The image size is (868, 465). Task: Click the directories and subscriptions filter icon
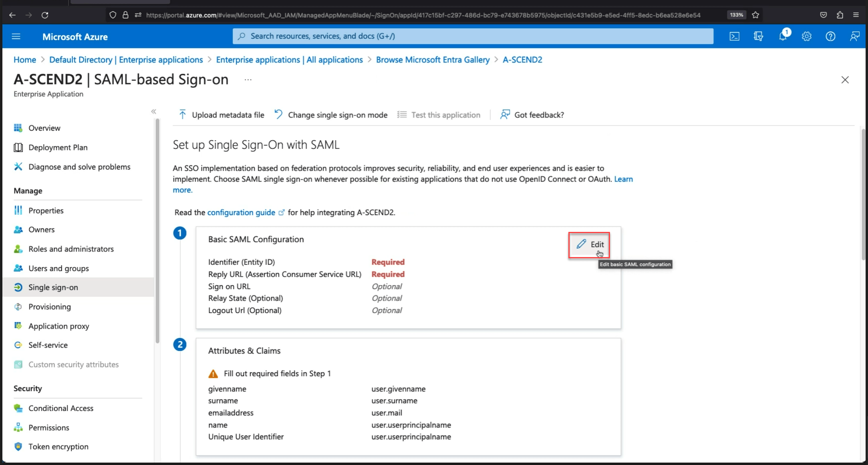pos(758,36)
